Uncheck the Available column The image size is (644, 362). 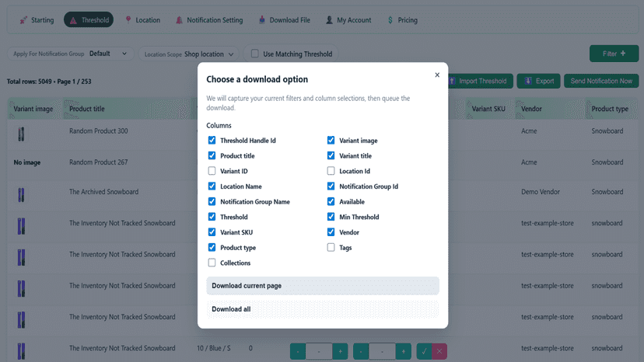pos(331,201)
